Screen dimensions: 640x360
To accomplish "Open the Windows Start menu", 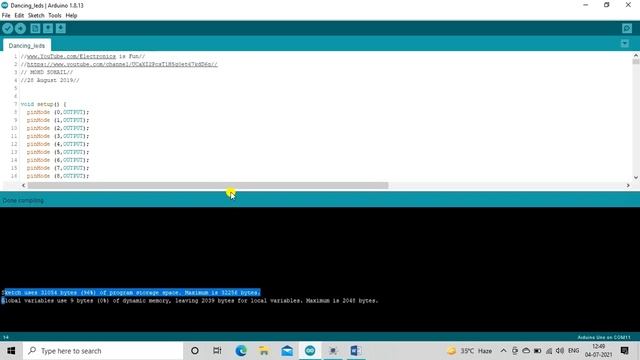I will tap(11, 351).
